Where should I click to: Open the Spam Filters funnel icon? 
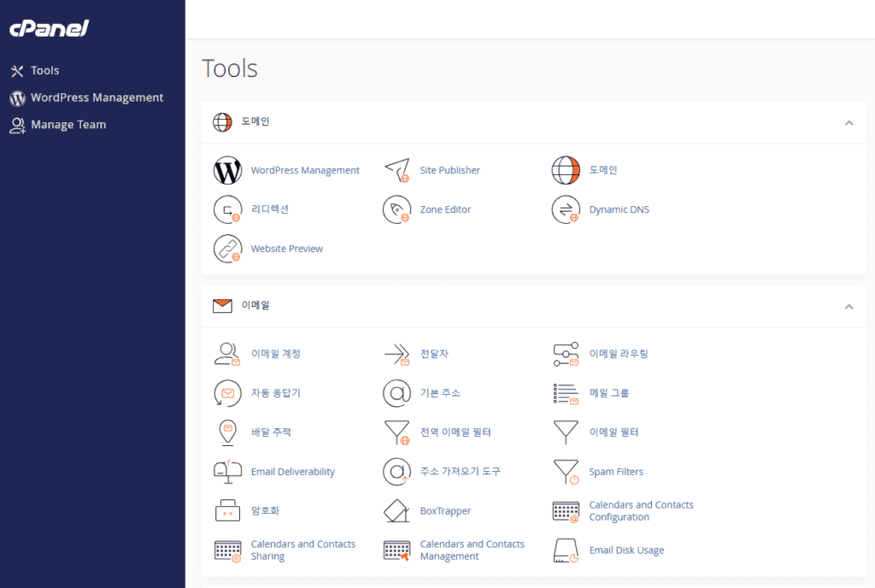(x=566, y=472)
